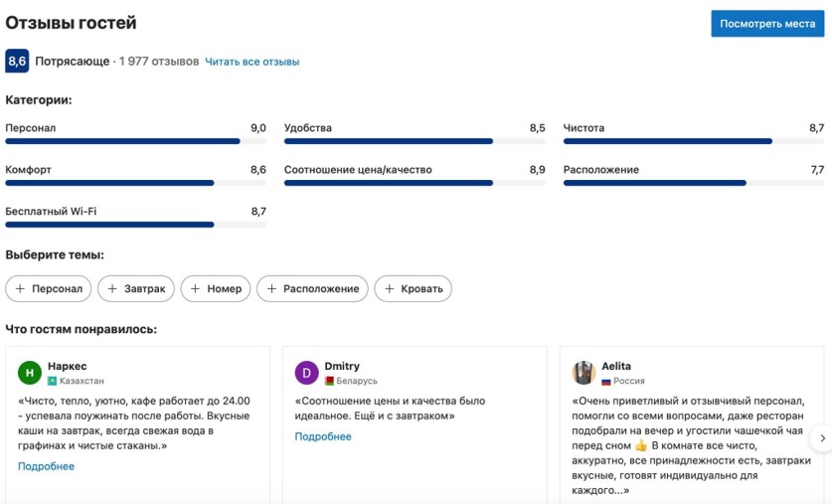
Task: Click the Расположение category rating bar
Action: 693,183
